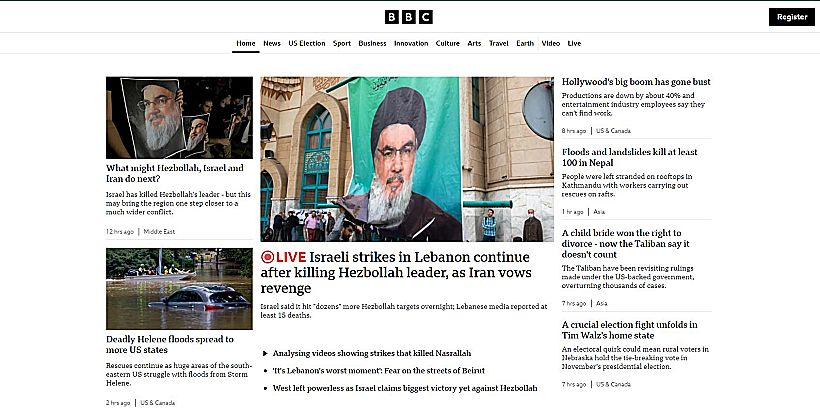Open the Nasrallah posters crowd thumbnail
The width and height of the screenshot is (820, 414).
pyautogui.click(x=179, y=118)
